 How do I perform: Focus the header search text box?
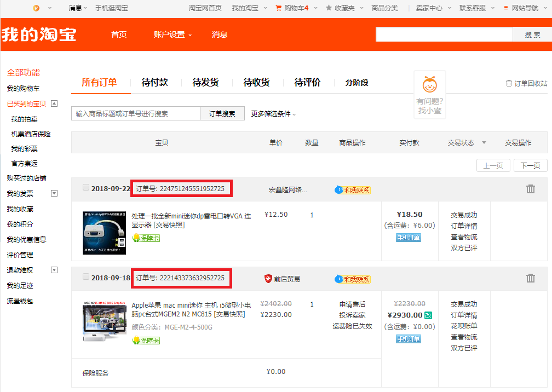point(444,34)
